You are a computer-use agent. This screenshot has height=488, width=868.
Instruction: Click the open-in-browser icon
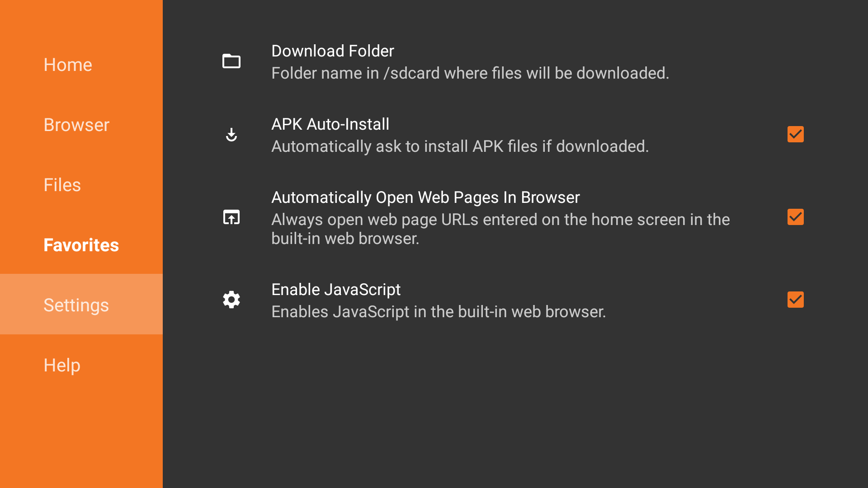click(231, 217)
